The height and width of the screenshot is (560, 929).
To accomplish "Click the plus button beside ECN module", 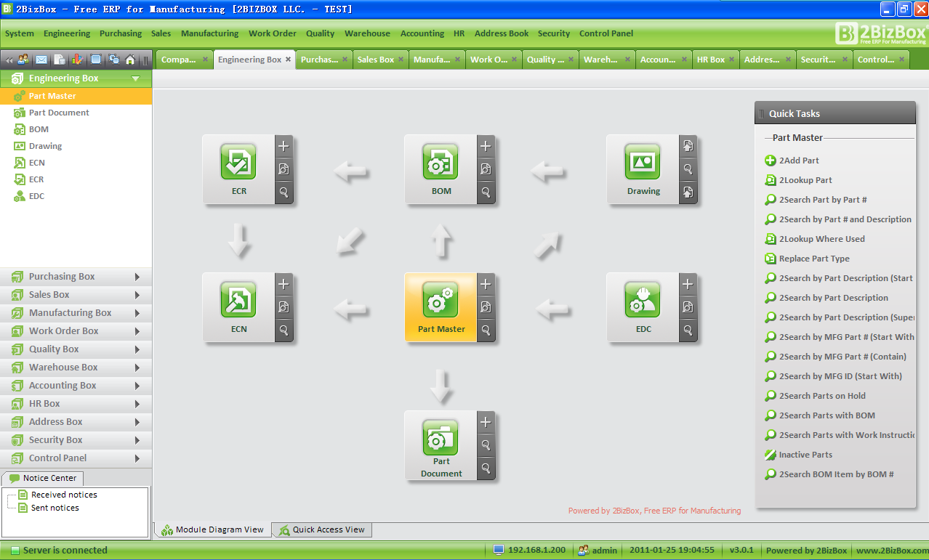I will click(x=284, y=284).
